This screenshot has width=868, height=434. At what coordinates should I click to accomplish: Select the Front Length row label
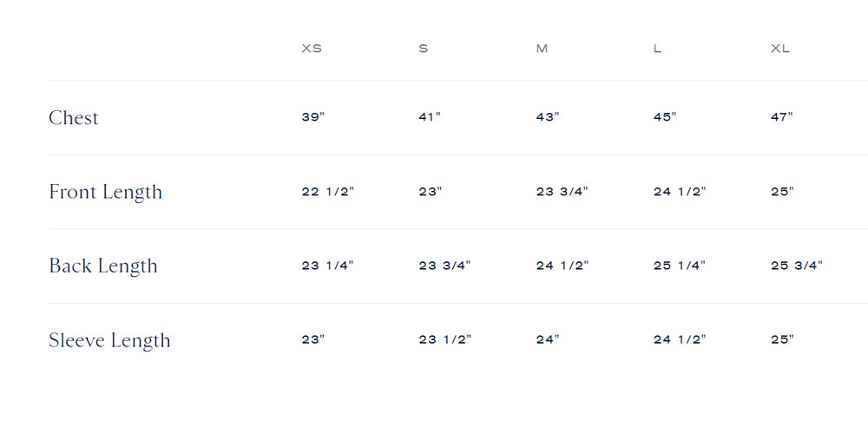(105, 192)
